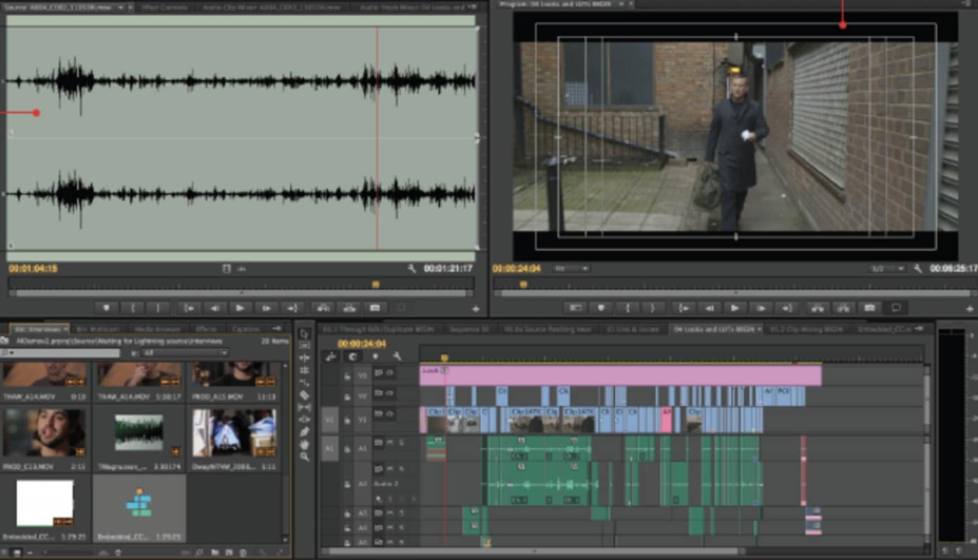Select the Hand tool
978x560 pixels.
coord(305,444)
